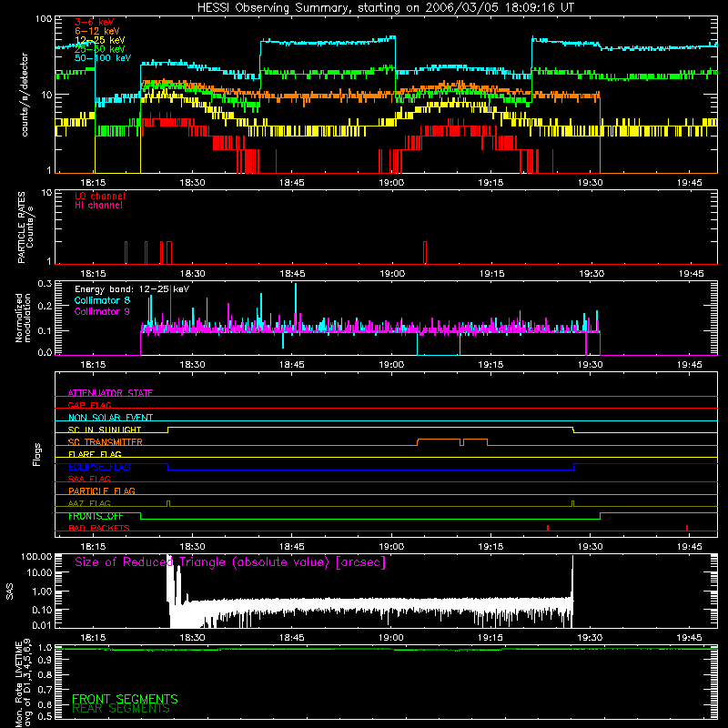Click the SC_TRANSMITTER flag label

106,441
